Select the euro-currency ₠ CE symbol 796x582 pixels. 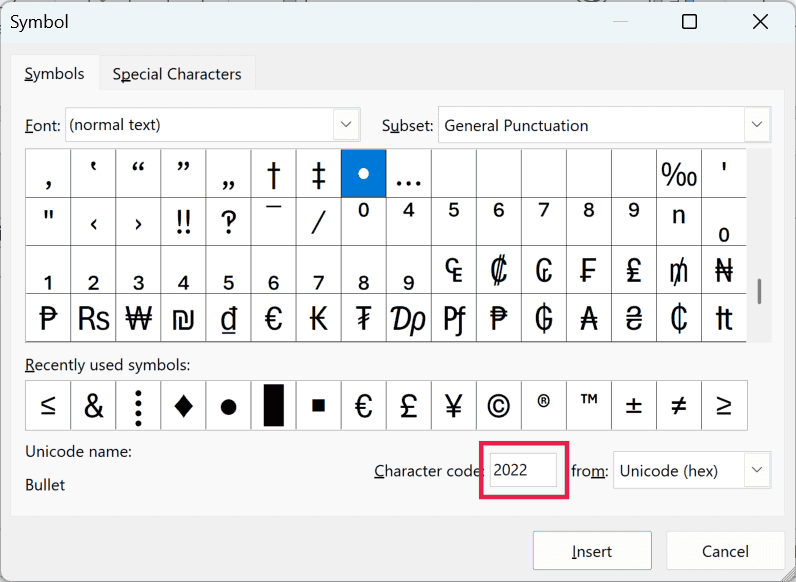tap(454, 270)
